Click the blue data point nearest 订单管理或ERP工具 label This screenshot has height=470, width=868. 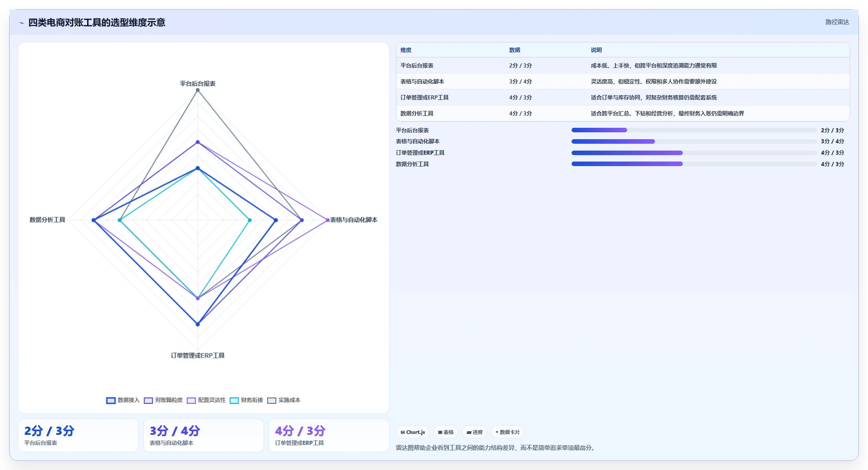(x=198, y=324)
